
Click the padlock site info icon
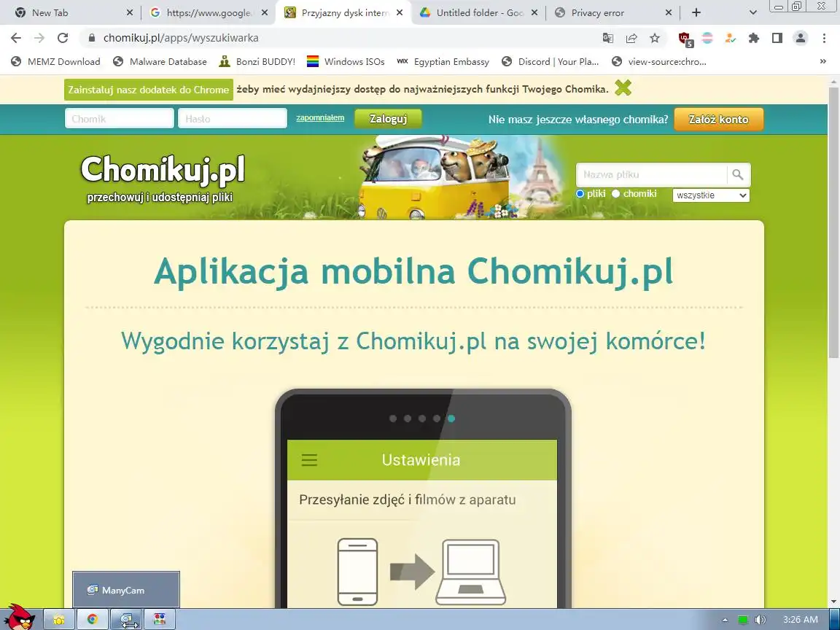coord(92,38)
